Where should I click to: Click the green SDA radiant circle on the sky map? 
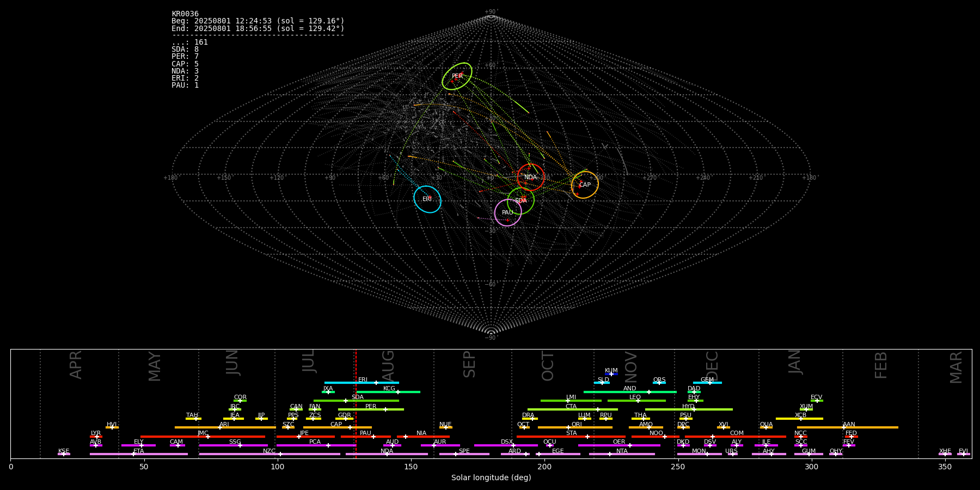521,201
